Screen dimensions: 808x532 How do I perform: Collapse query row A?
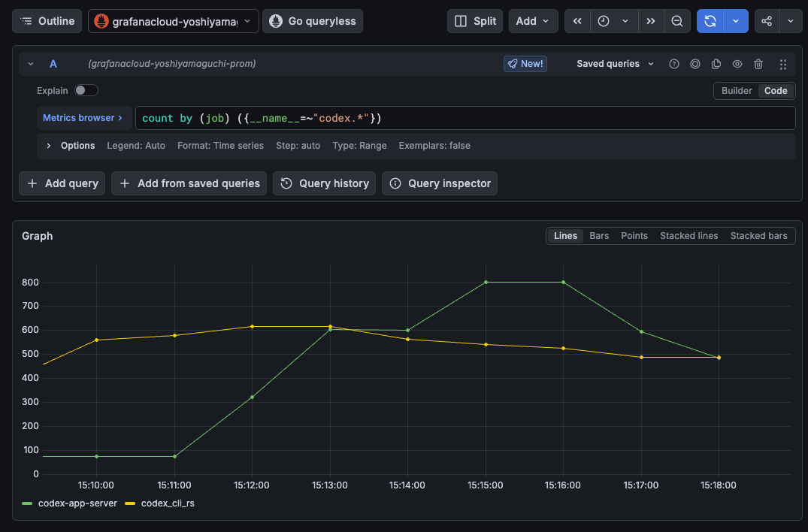coord(31,64)
